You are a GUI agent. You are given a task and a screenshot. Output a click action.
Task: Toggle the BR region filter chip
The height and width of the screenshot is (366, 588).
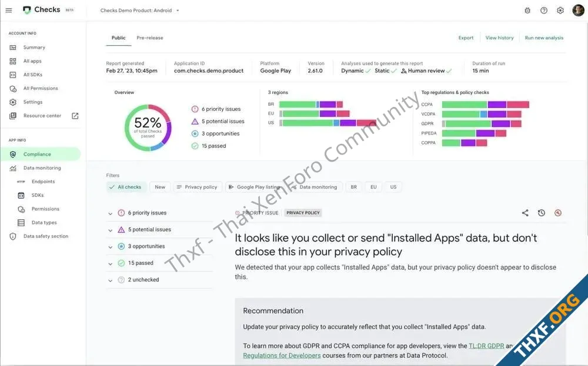pos(353,187)
